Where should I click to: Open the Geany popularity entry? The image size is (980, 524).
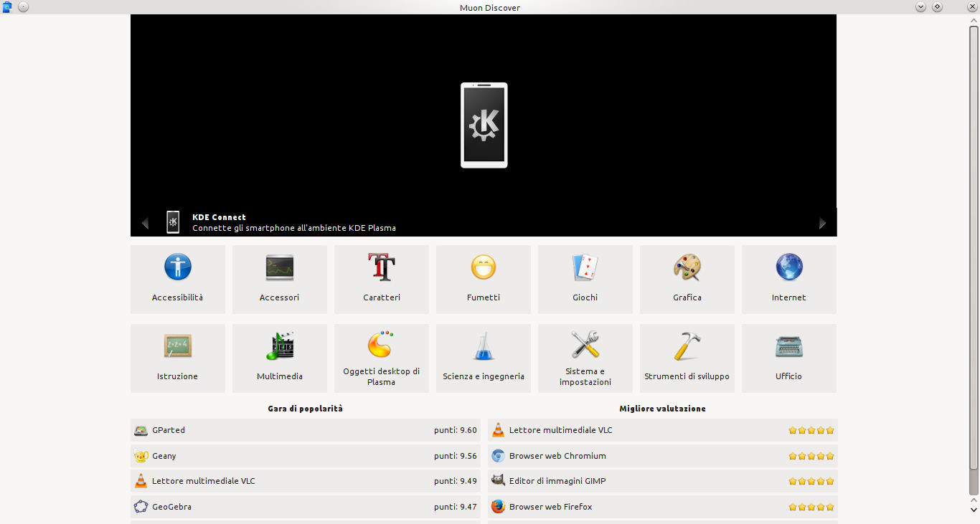pyautogui.click(x=306, y=456)
